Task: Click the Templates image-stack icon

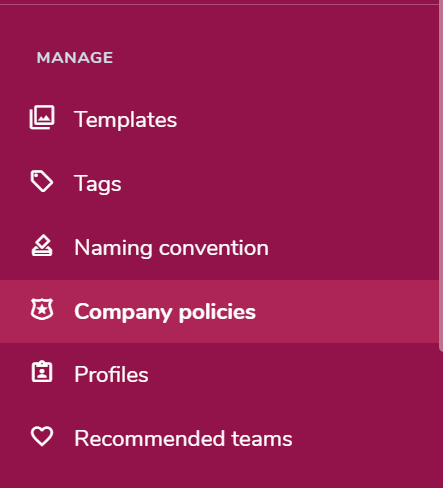Action: tap(42, 117)
